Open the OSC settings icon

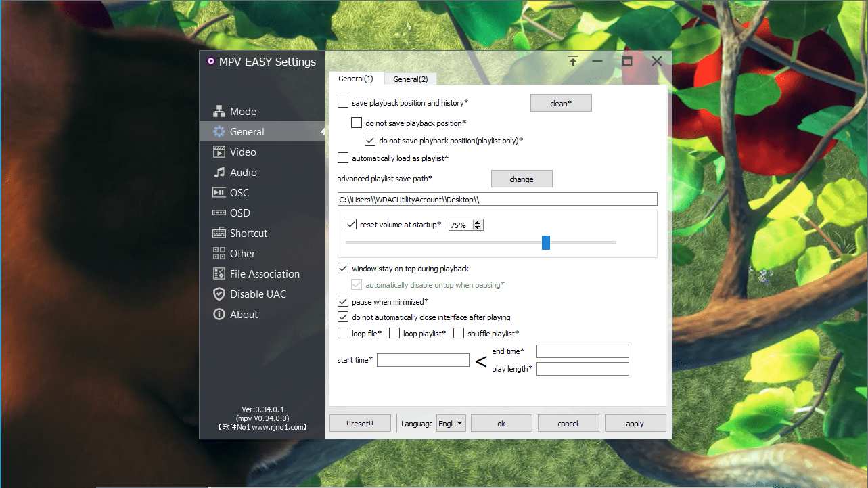[x=219, y=193]
